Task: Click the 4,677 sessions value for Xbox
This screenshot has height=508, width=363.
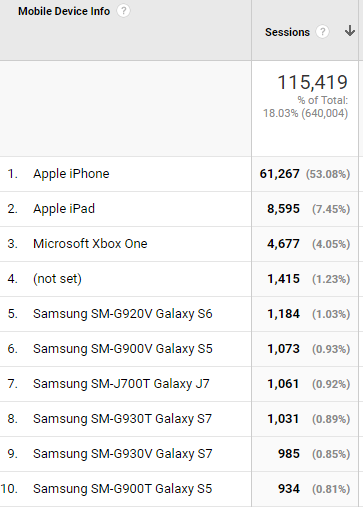Action: pyautogui.click(x=283, y=244)
